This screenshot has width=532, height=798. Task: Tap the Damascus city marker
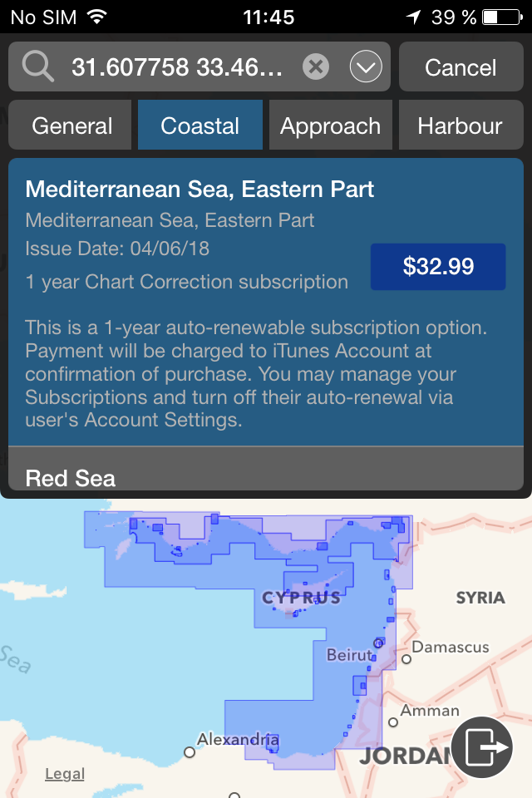(406, 659)
